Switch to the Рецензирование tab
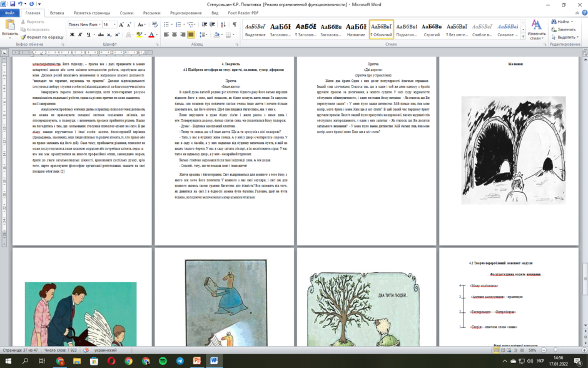588x368 pixels. 186,13
